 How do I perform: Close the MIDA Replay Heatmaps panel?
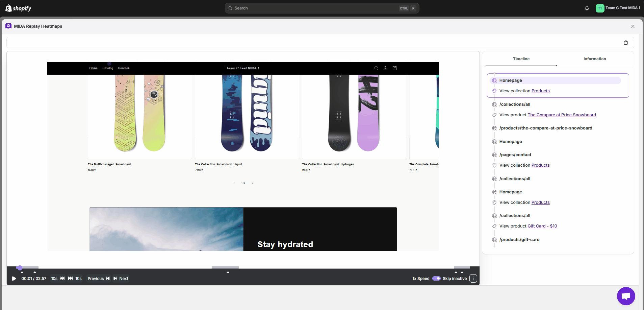pos(633,26)
